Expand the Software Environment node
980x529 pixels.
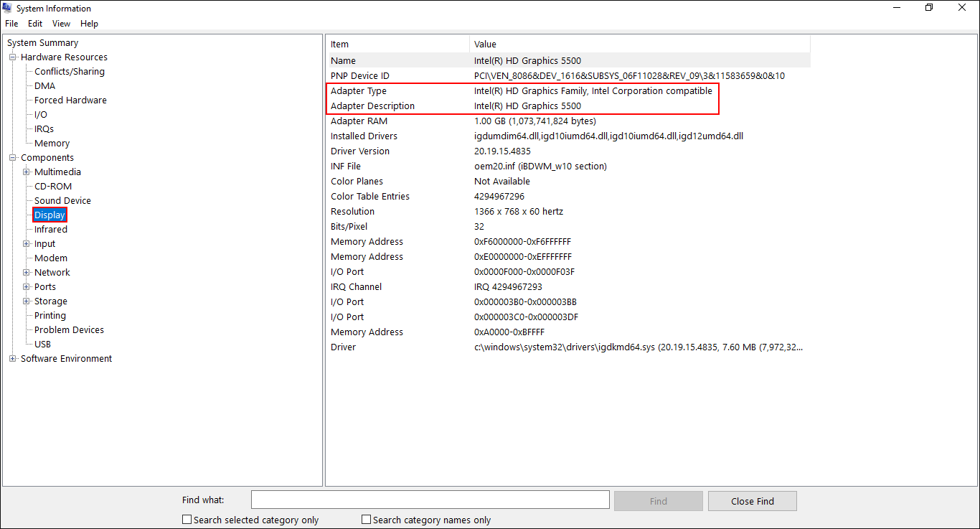[12, 359]
